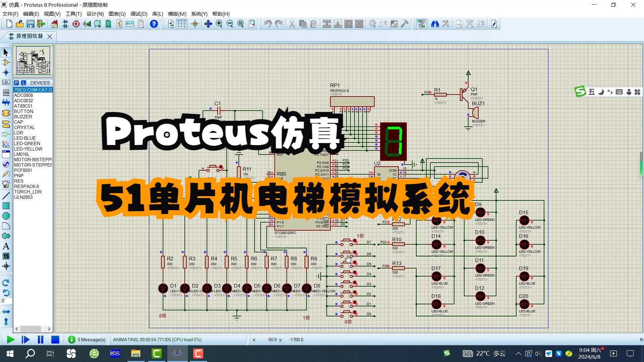Select the 2D graphics Text tool

[x=6, y=246]
